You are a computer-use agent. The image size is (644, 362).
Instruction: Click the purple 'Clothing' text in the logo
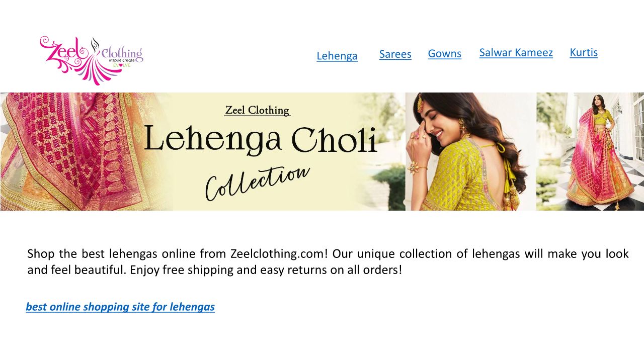122,53
